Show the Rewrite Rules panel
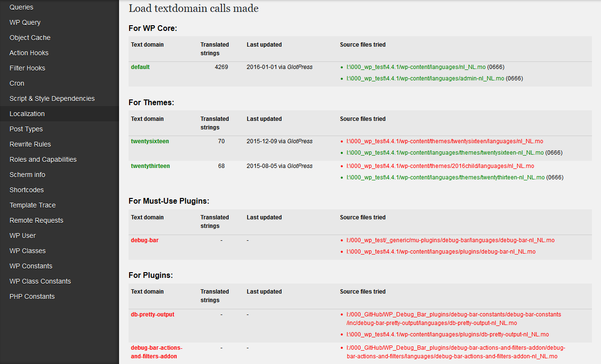601x364 pixels. (59, 144)
